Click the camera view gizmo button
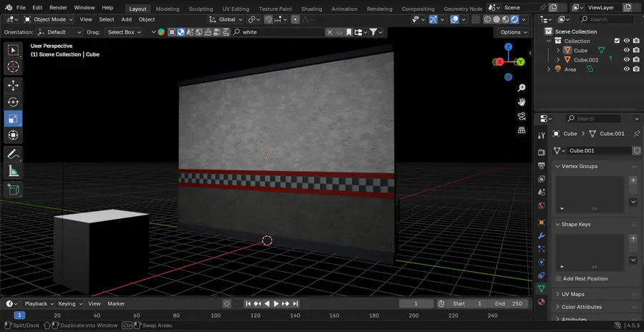The height and width of the screenshot is (332, 644). 522,115
